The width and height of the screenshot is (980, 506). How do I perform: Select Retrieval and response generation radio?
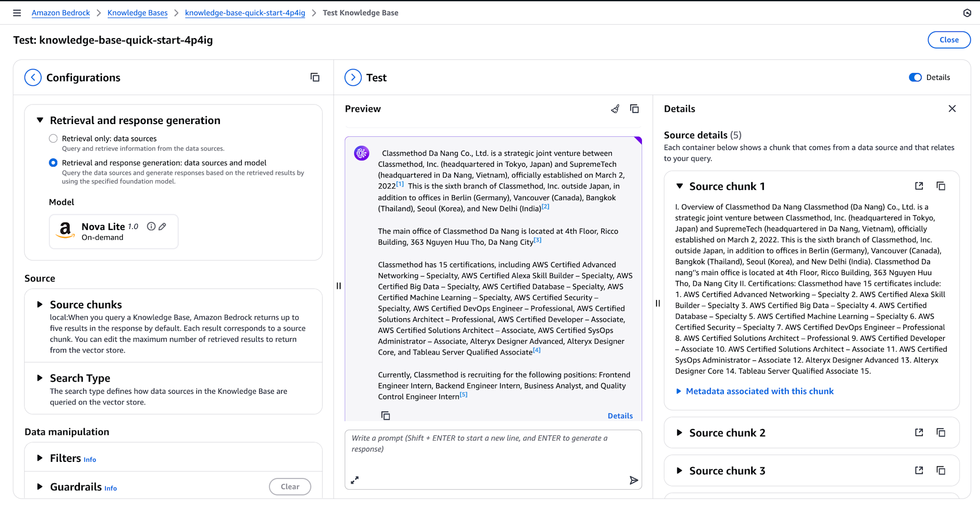click(53, 163)
